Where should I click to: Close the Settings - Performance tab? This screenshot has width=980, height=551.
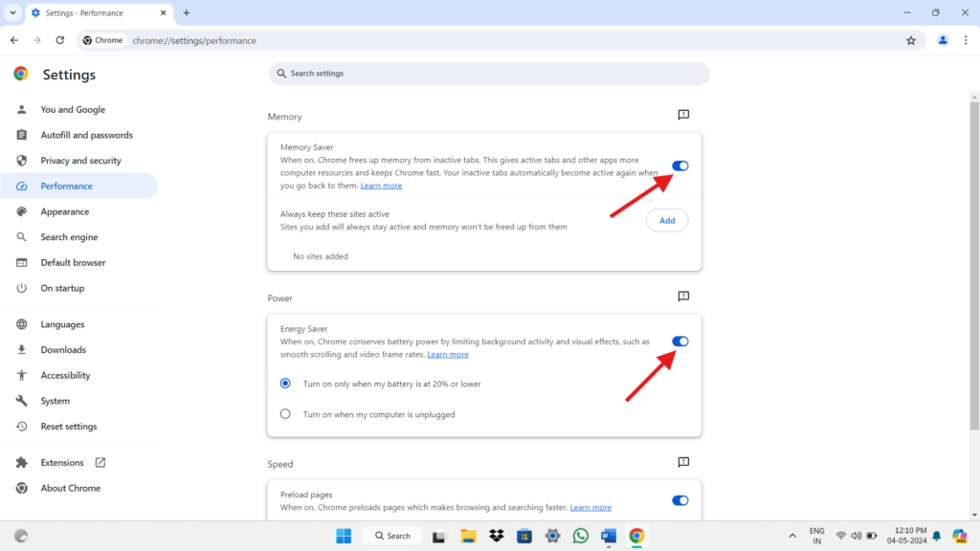point(163,12)
